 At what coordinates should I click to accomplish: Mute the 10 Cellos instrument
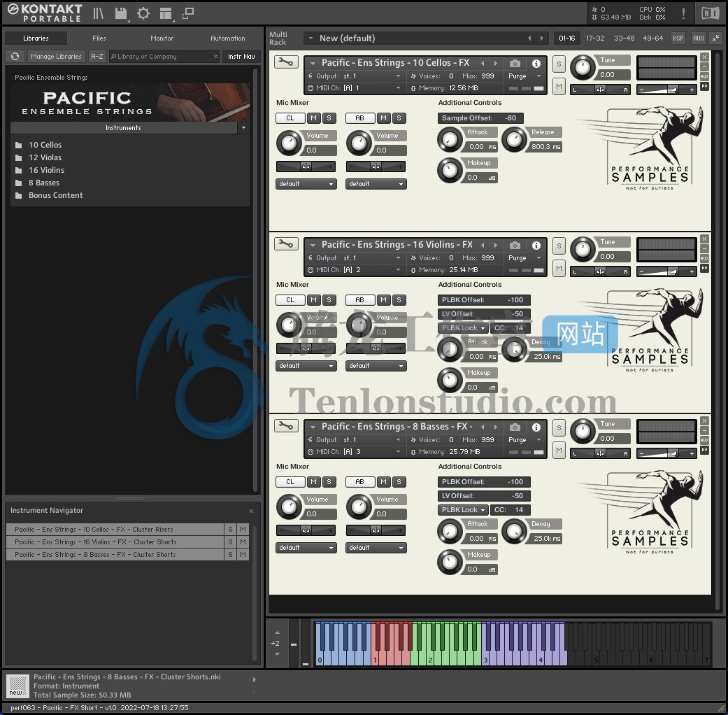coord(559,86)
